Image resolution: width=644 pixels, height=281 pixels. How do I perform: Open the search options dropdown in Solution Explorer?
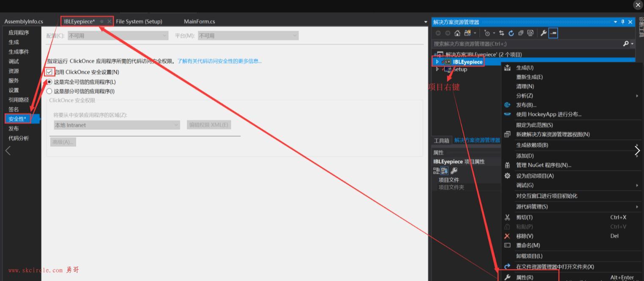pos(633,44)
